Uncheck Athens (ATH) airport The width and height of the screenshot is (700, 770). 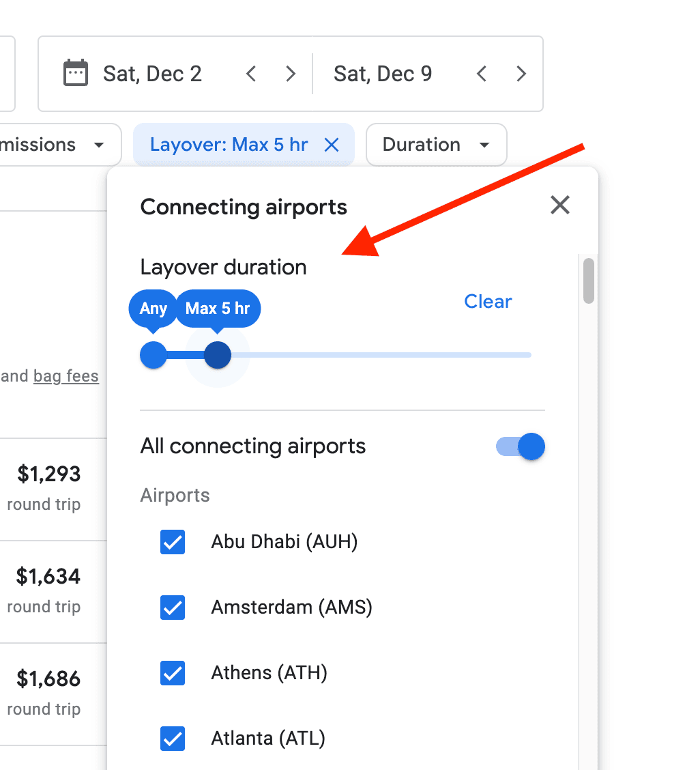[x=173, y=673]
